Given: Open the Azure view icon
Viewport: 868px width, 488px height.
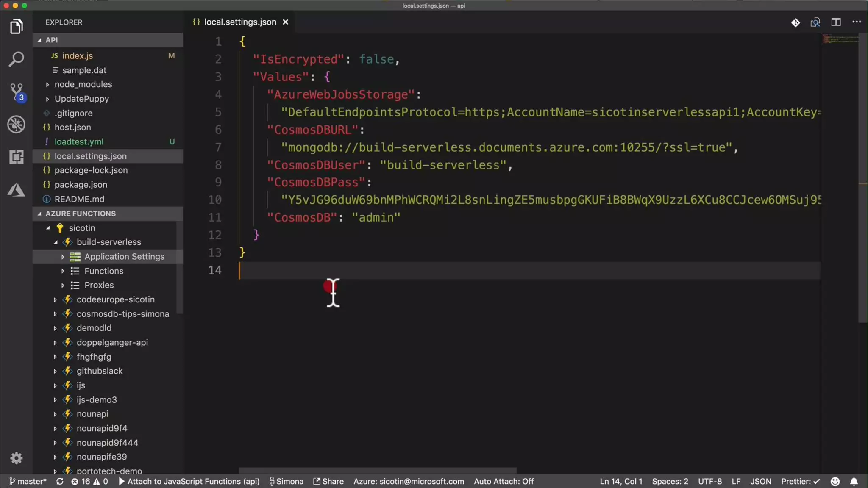Looking at the screenshot, I should (x=16, y=190).
